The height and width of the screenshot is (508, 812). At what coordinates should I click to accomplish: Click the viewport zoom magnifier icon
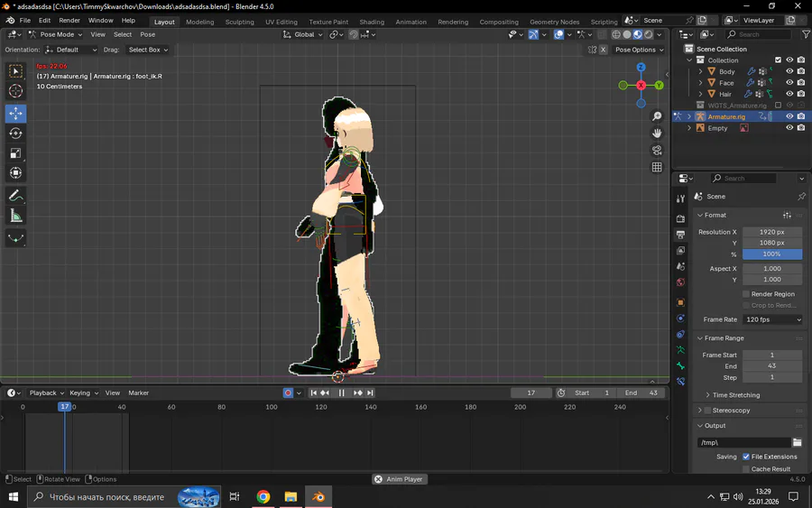[657, 116]
